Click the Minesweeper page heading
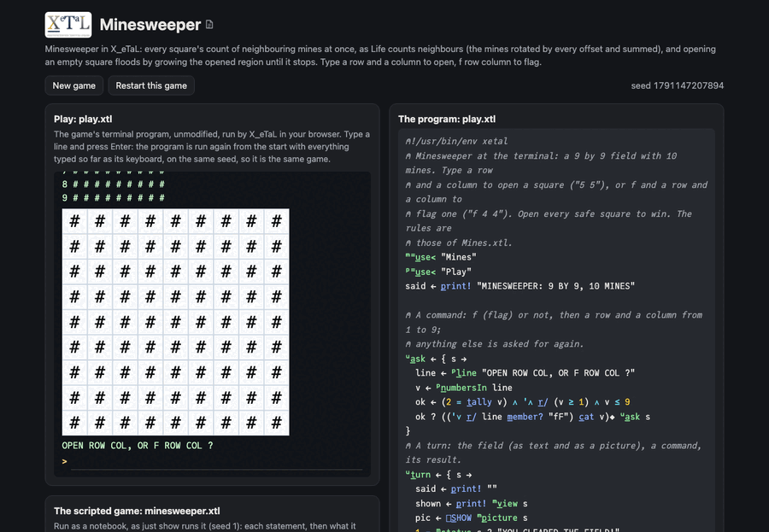The image size is (769, 532). (150, 25)
